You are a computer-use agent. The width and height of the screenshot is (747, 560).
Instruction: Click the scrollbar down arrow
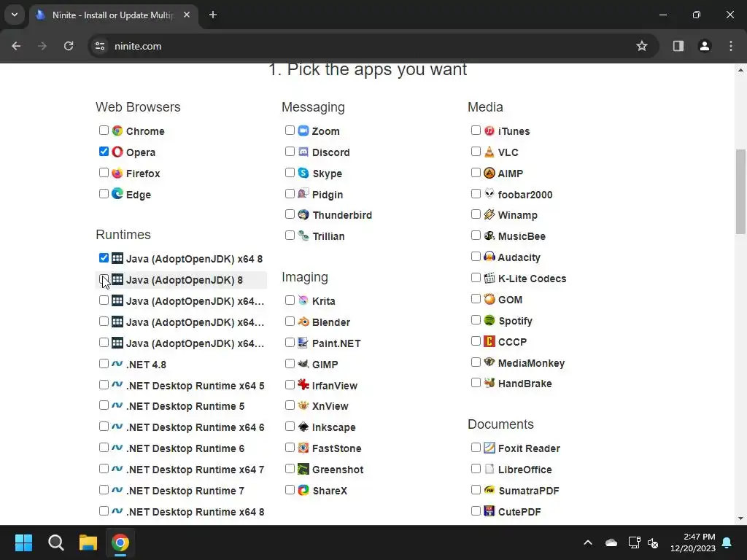(740, 518)
